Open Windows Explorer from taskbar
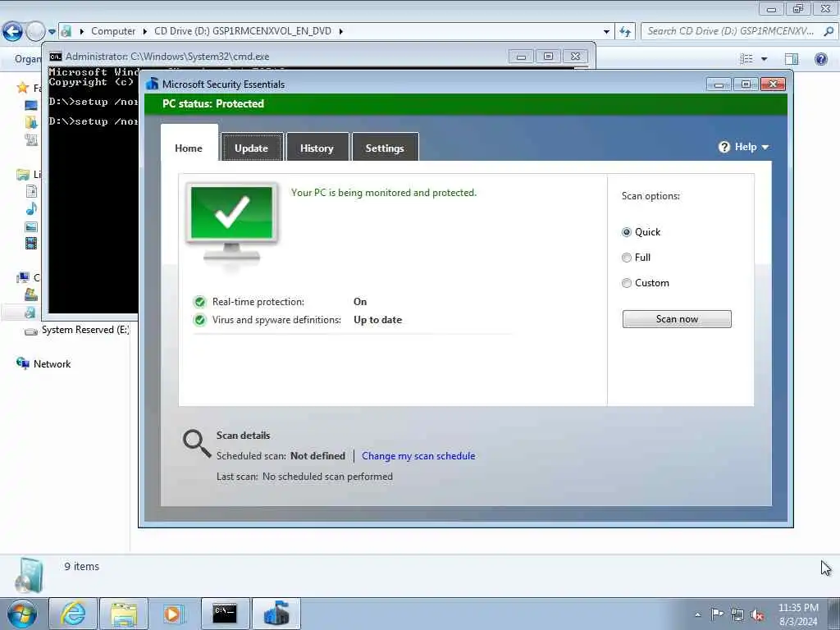The width and height of the screenshot is (840, 630). [124, 614]
